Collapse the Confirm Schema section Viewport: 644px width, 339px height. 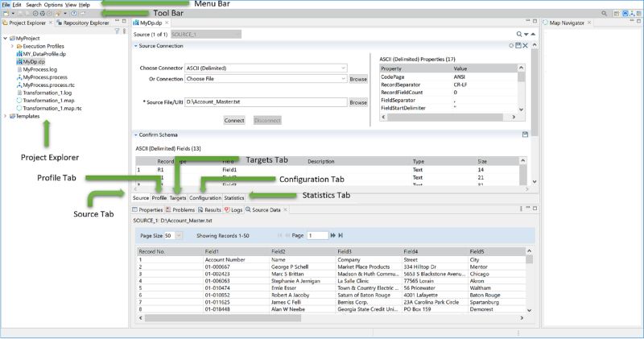click(135, 134)
